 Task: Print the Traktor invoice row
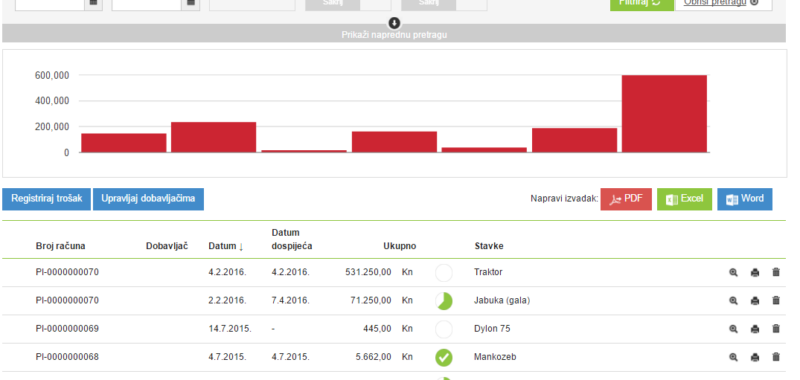click(755, 272)
